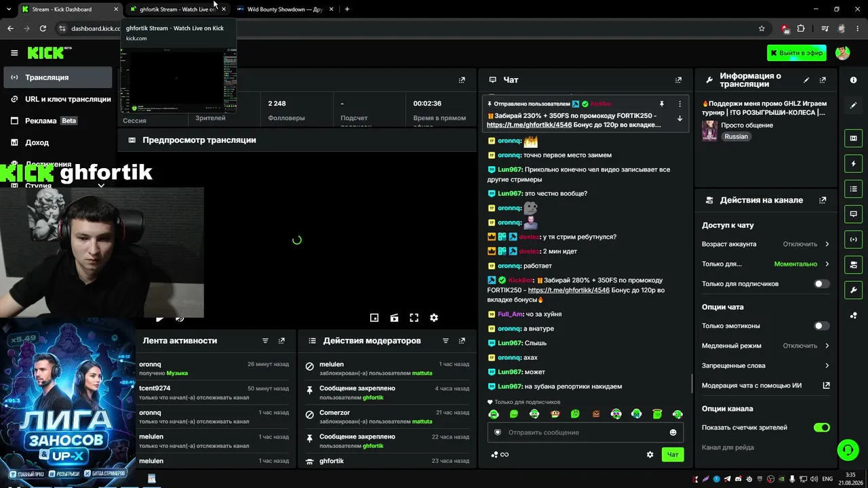Click the message input Отправить сообщение
Screen dimensions: 868x488
point(585,432)
